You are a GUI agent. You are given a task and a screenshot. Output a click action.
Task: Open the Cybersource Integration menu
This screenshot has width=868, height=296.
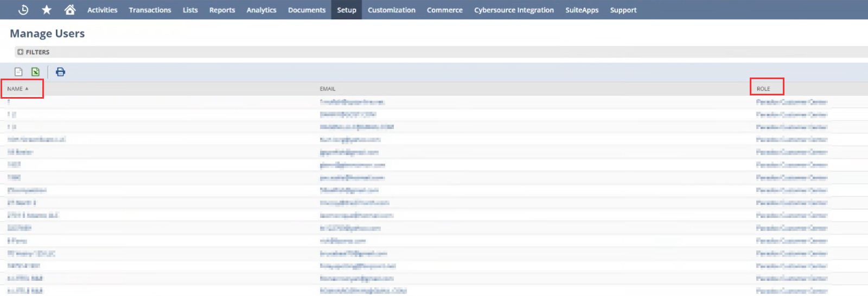514,10
